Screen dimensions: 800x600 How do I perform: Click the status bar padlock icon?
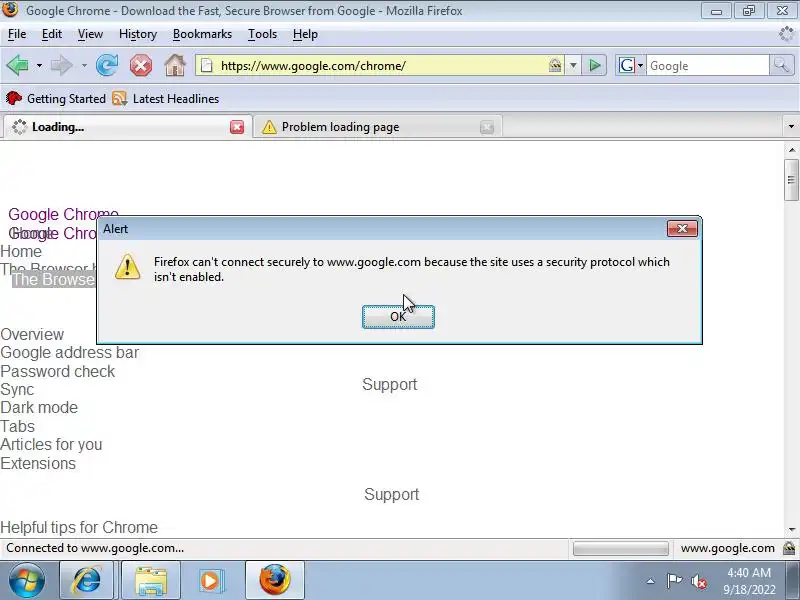(x=789, y=548)
